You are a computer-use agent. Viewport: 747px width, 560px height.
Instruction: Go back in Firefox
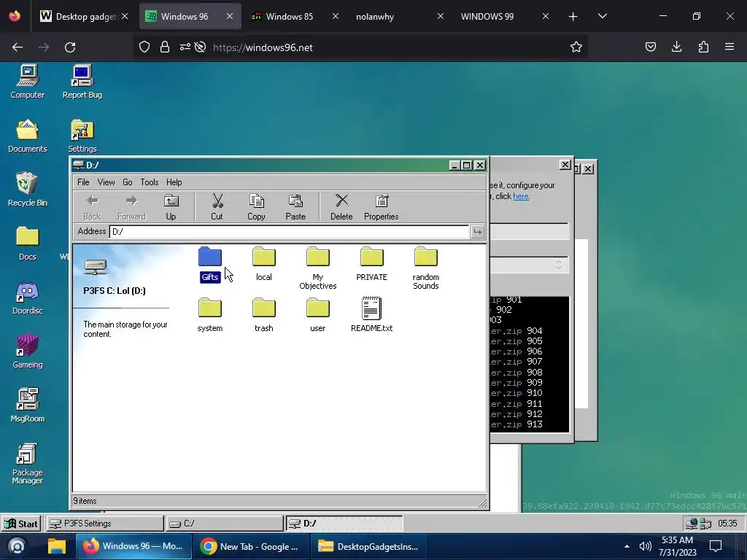[18, 47]
